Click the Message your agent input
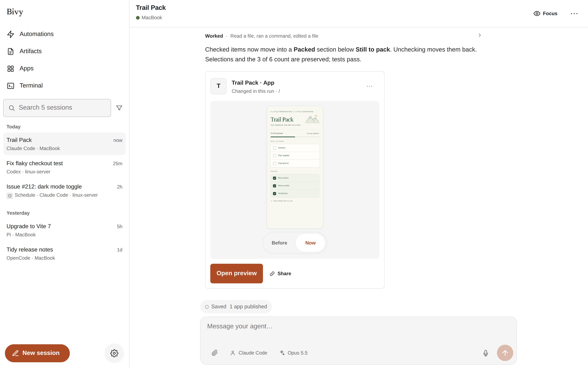 (358, 326)
